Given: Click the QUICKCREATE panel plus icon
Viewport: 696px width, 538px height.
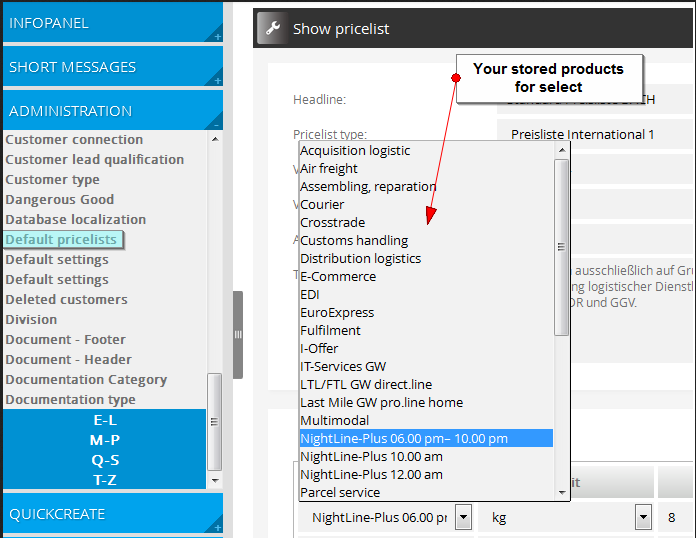Looking at the screenshot, I should pyautogui.click(x=217, y=527).
